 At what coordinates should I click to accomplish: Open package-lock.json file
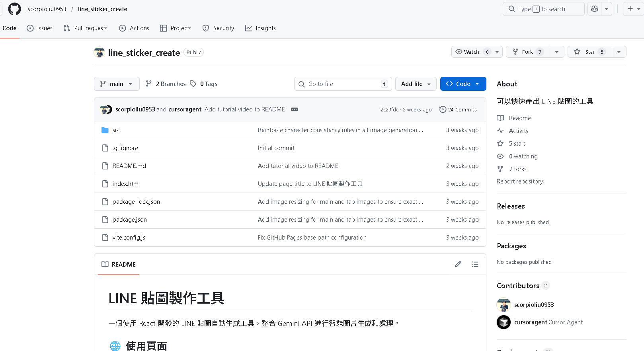(136, 202)
